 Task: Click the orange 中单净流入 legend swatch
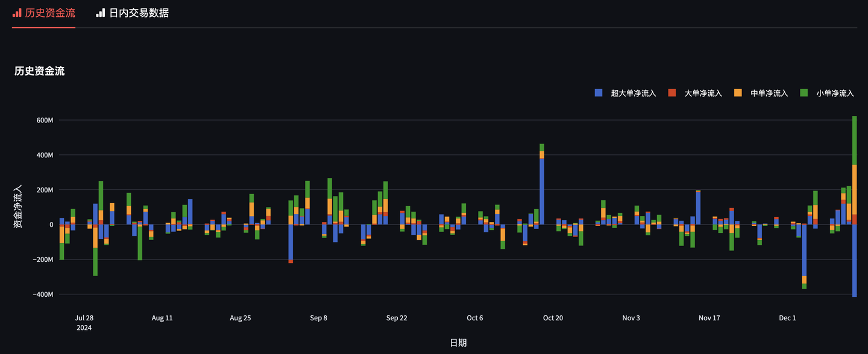tap(737, 93)
